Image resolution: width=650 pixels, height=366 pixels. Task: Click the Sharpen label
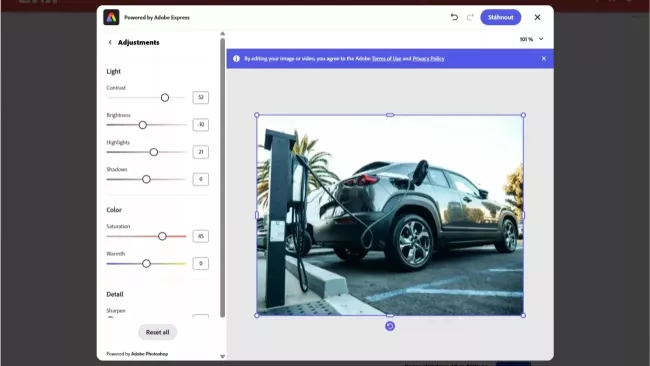coord(116,310)
